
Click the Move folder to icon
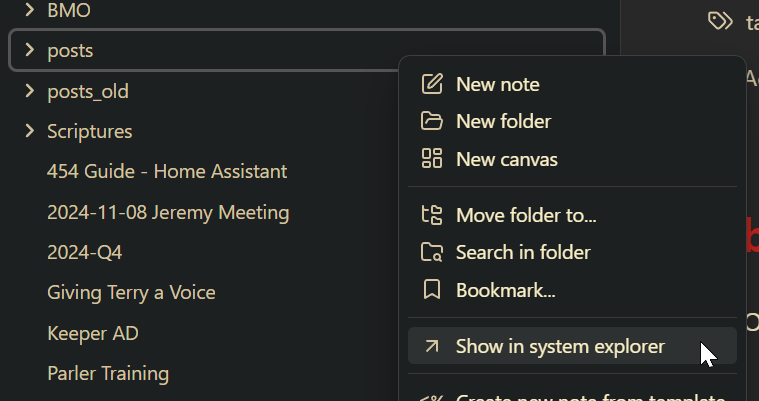tap(432, 215)
